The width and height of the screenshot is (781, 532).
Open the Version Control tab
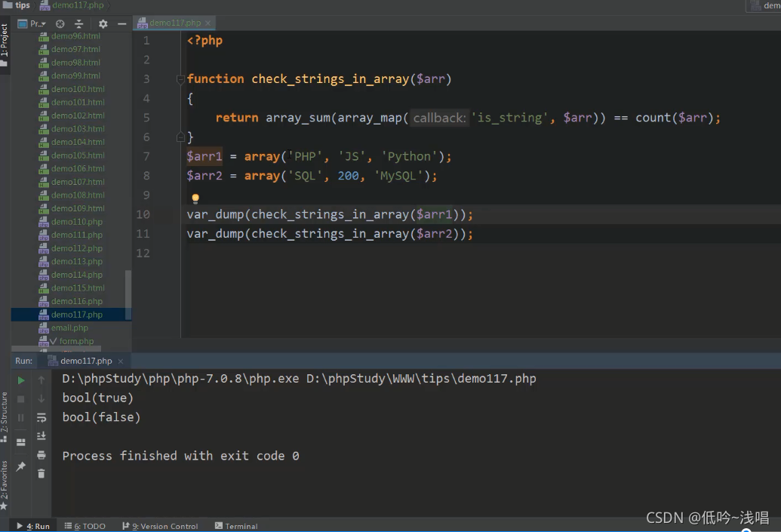(x=160, y=526)
